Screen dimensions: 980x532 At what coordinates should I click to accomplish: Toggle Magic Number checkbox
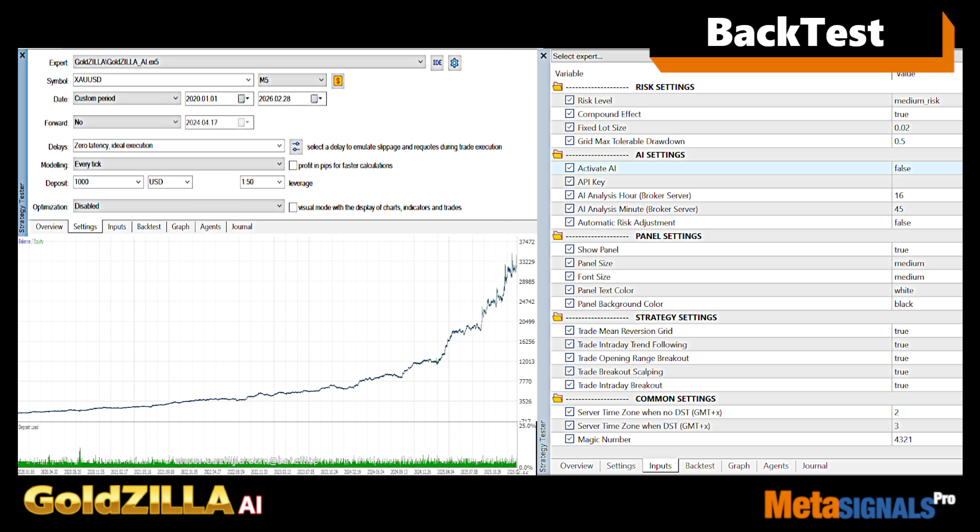point(570,439)
